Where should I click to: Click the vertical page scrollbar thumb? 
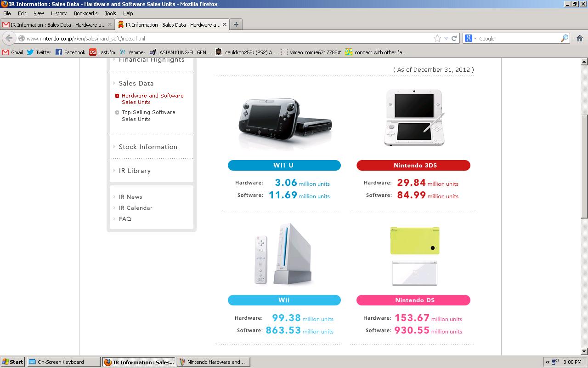584,166
